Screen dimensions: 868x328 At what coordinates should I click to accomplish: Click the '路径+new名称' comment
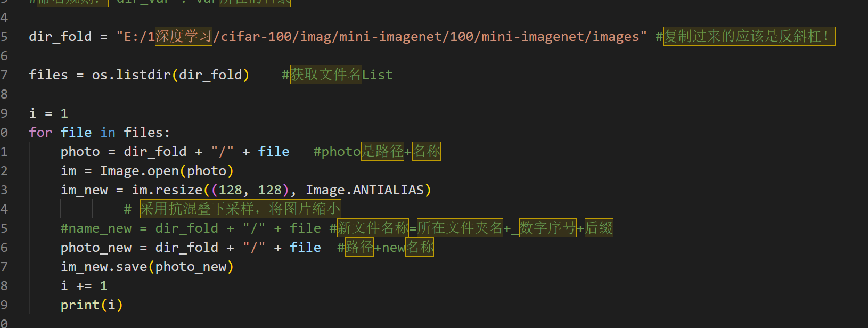click(386, 248)
